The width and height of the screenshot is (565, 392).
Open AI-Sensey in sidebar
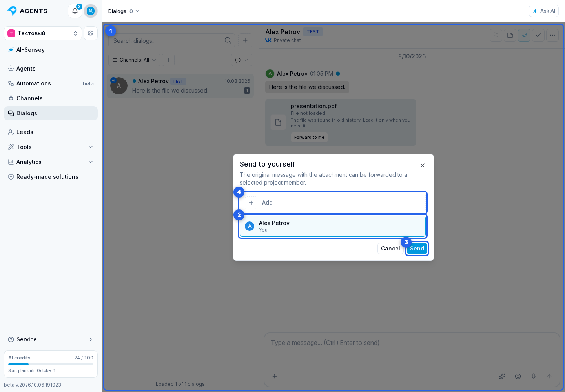(x=51, y=50)
